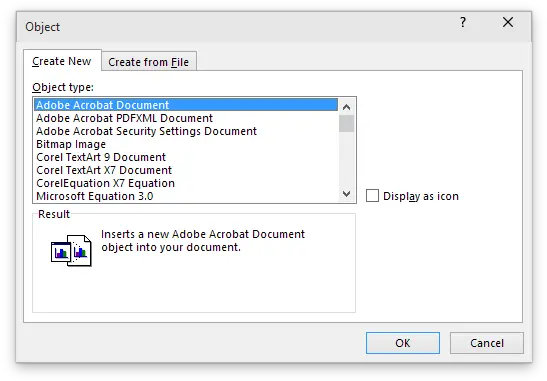547x381 pixels.
Task: Switch to the Create New tab
Action: coord(62,61)
